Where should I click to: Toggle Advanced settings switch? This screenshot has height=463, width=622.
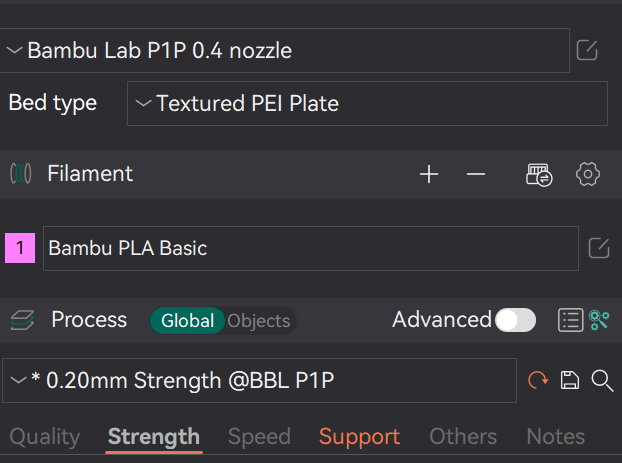click(516, 320)
